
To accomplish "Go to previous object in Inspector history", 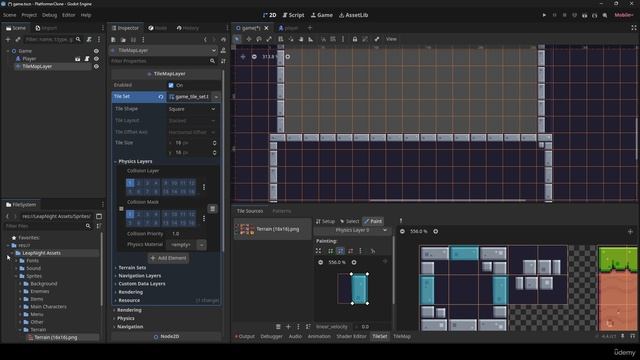I will [205, 40].
